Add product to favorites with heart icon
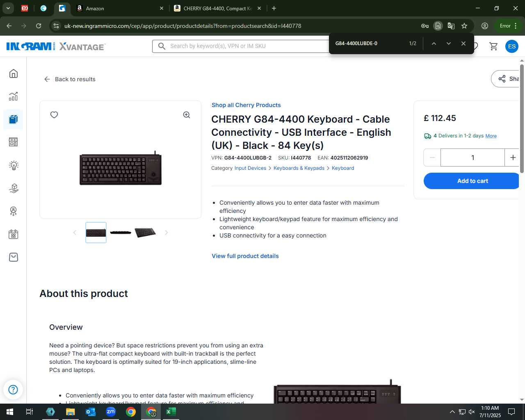 54,115
